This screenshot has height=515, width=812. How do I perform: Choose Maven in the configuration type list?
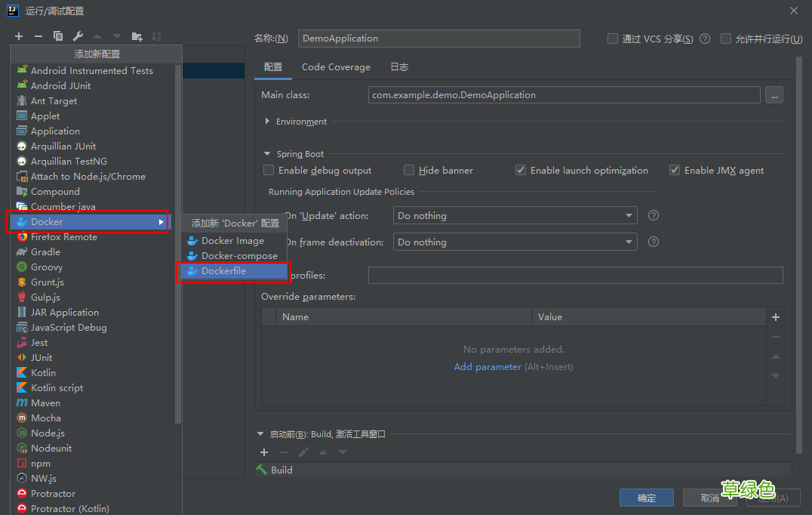45,403
